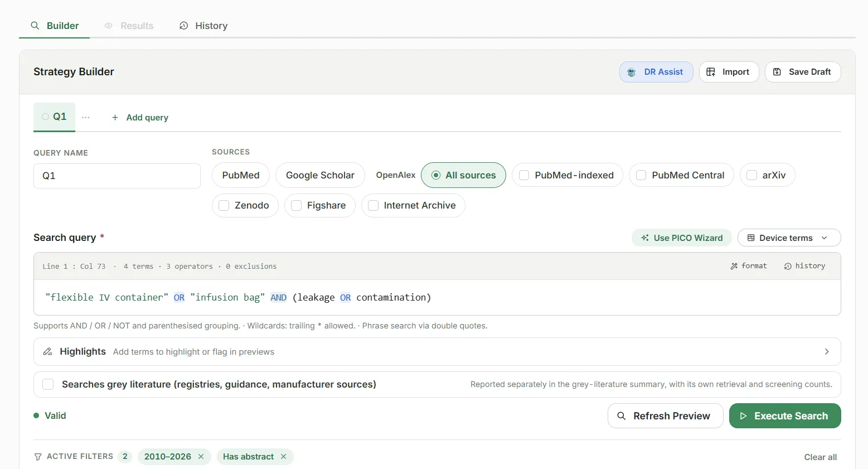The height and width of the screenshot is (469, 868).
Task: Switch to the History tab
Action: (x=203, y=26)
